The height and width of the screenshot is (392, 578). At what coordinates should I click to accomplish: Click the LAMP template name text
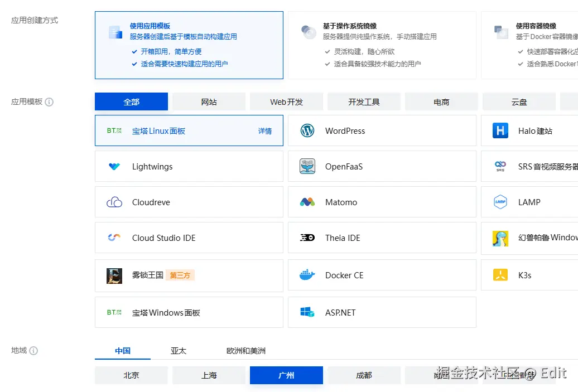529,202
